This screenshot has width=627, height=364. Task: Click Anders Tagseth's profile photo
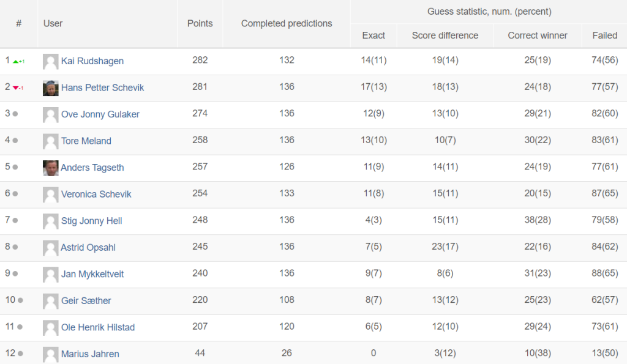click(x=50, y=168)
